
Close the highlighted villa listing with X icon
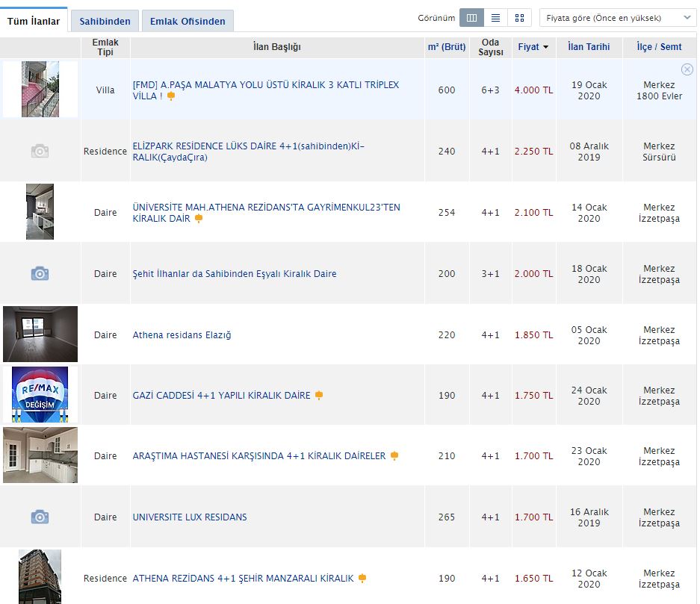pos(687,69)
